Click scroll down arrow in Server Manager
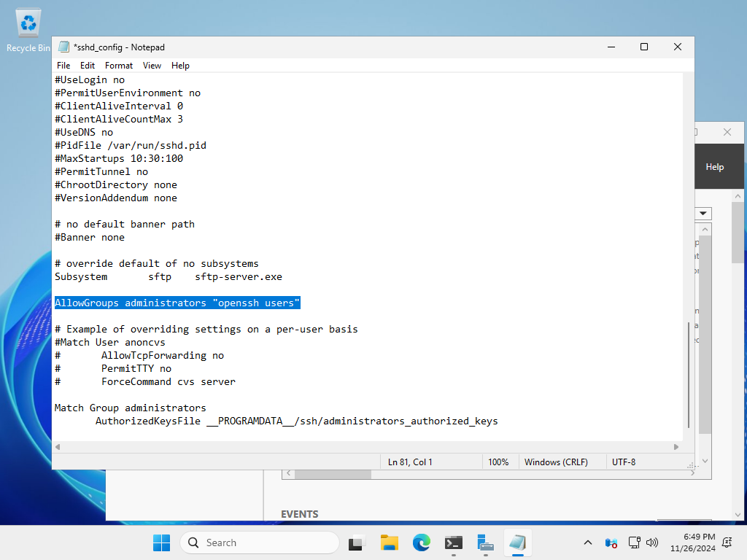Screen dimensions: 747x560 [738, 514]
